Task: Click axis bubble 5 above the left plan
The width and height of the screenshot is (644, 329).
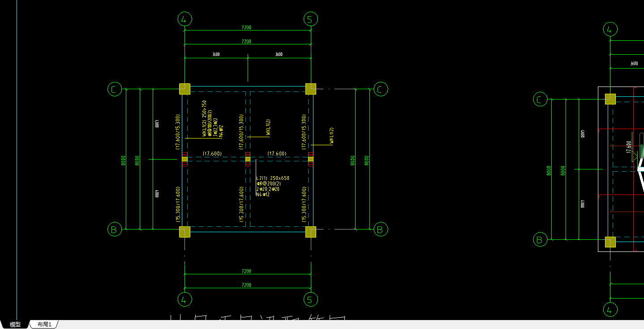Action: pyautogui.click(x=311, y=19)
